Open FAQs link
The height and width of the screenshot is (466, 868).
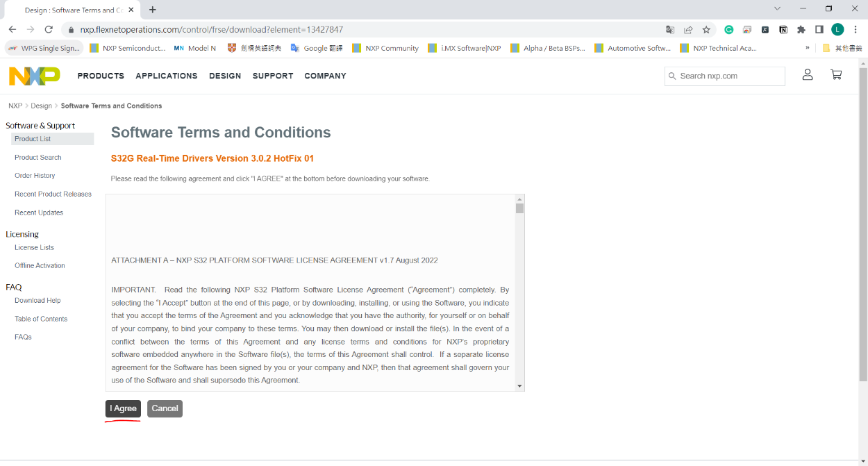pyautogui.click(x=23, y=337)
